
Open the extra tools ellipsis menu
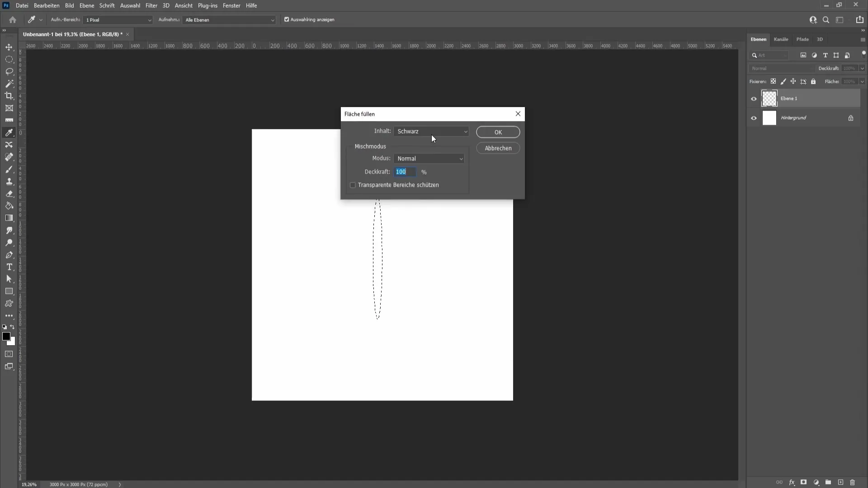[x=9, y=316]
